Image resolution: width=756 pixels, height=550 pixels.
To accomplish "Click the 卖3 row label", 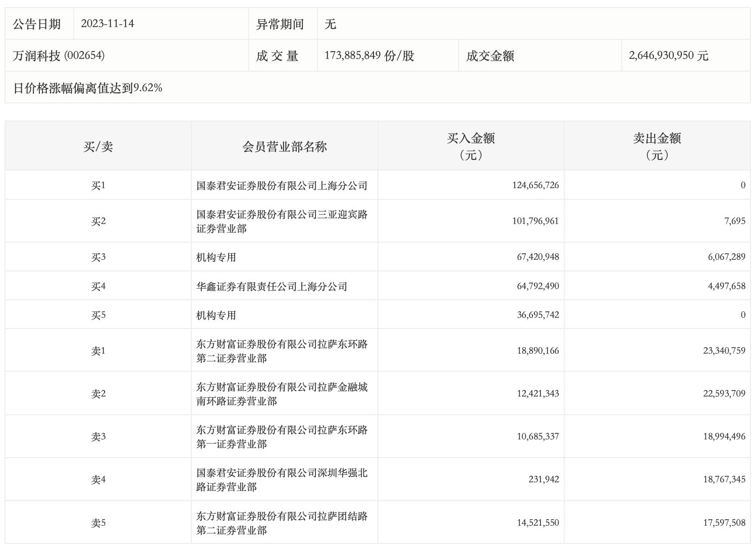I will pyautogui.click(x=98, y=437).
